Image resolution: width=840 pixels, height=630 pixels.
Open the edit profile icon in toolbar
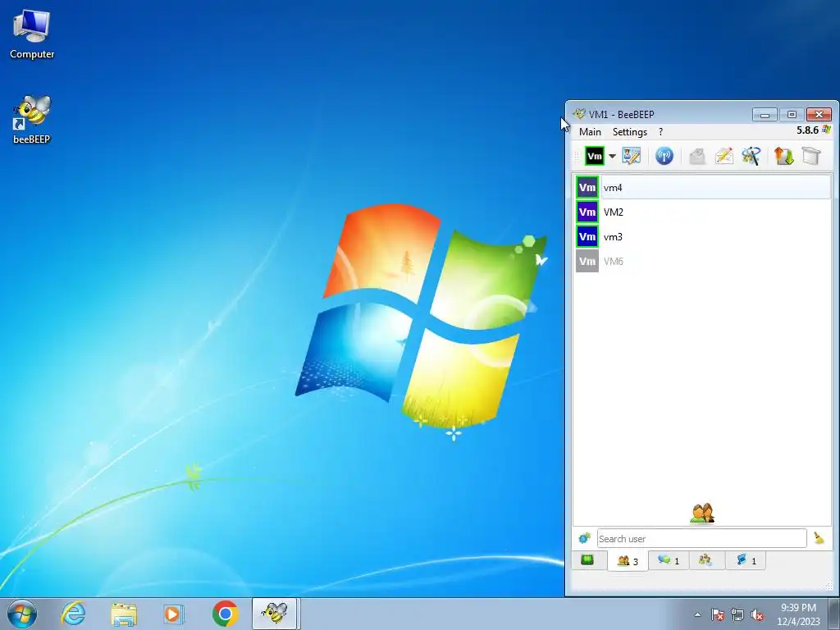tap(631, 157)
